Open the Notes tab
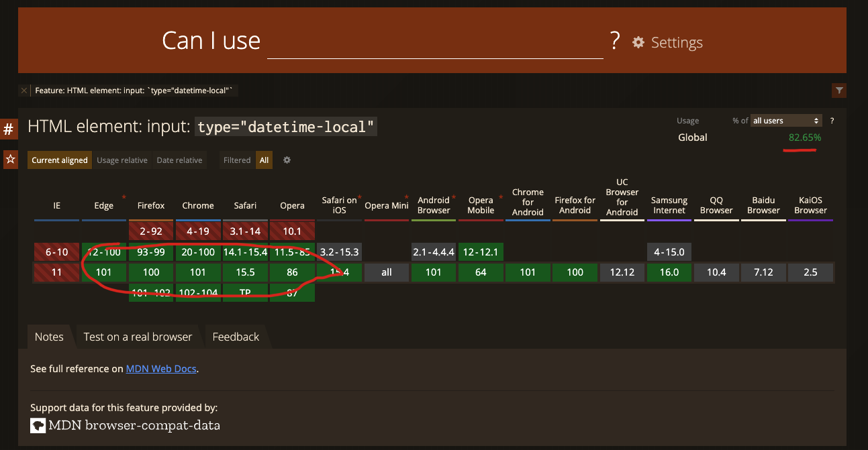 point(49,337)
